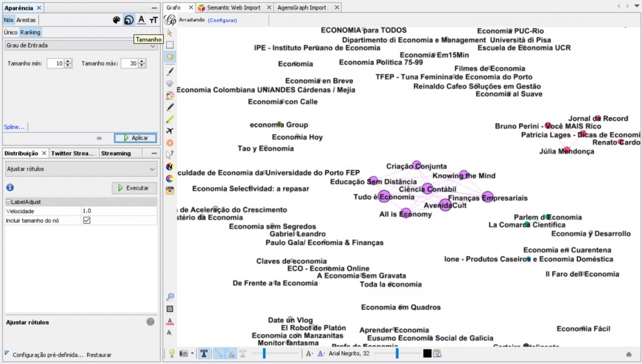Click the screenshot camera icon

(x=184, y=353)
